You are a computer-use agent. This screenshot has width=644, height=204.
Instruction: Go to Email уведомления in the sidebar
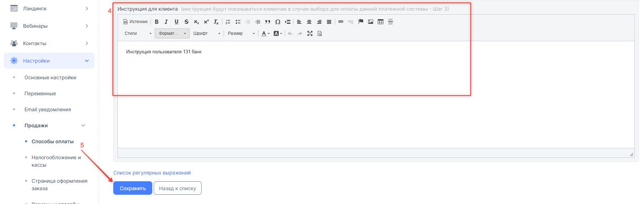point(48,109)
